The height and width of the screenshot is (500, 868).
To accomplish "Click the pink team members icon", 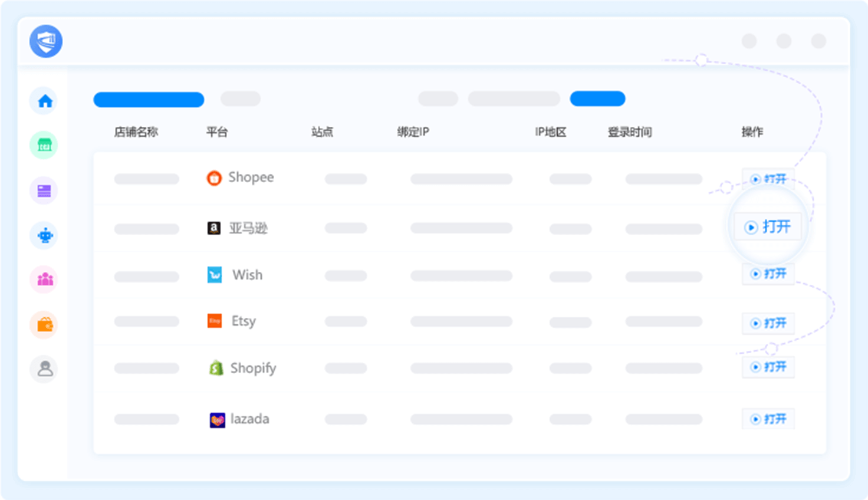I will 44,279.
